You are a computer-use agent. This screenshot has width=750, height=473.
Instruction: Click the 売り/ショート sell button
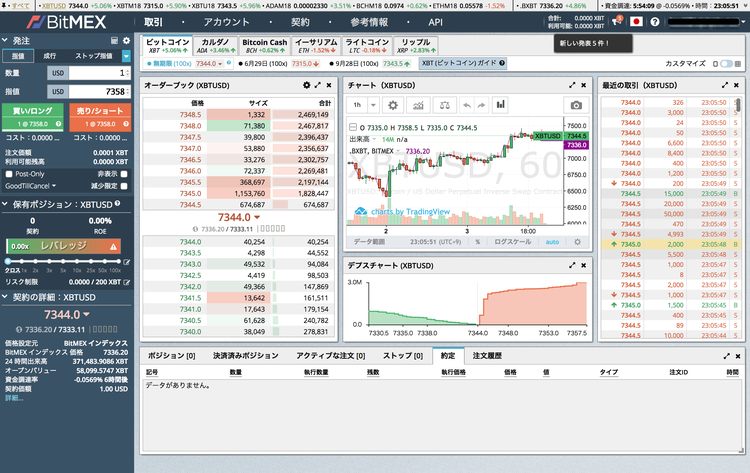pos(100,117)
